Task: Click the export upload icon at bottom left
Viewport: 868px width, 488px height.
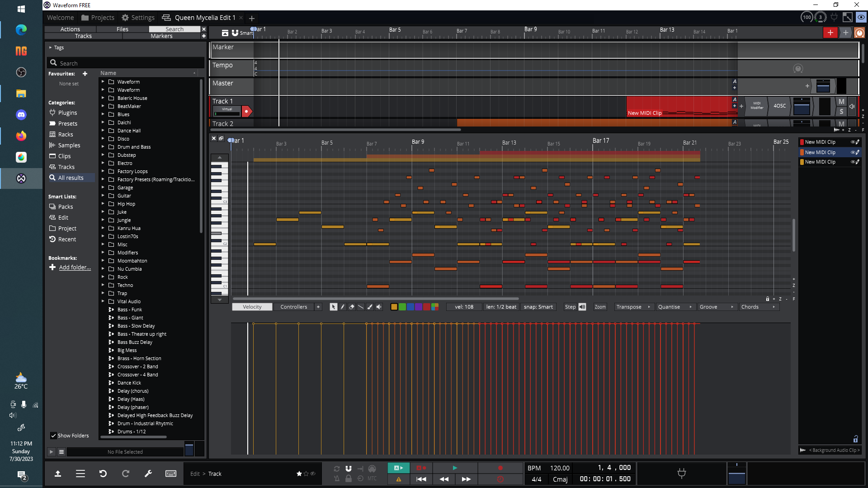Action: 58,474
